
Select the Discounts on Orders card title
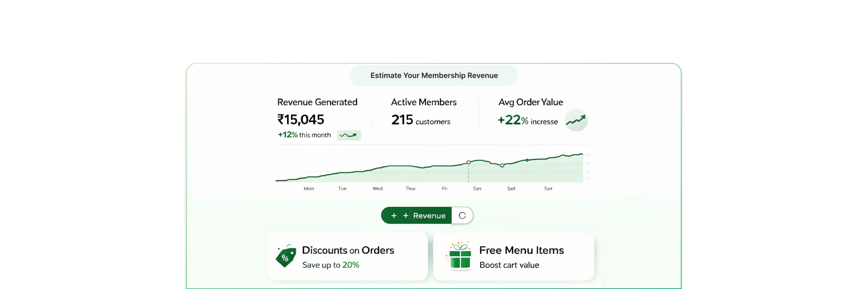[348, 250]
